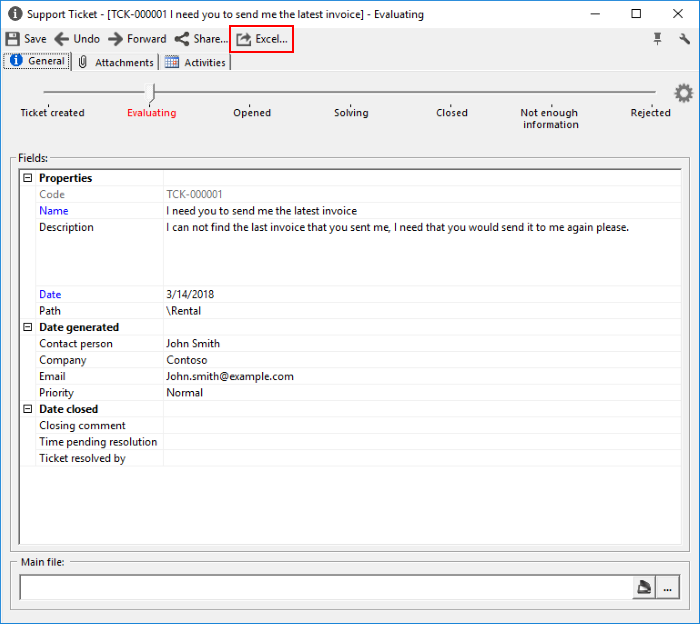The height and width of the screenshot is (624, 700).
Task: Click the Description value text
Action: pyautogui.click(x=397, y=227)
